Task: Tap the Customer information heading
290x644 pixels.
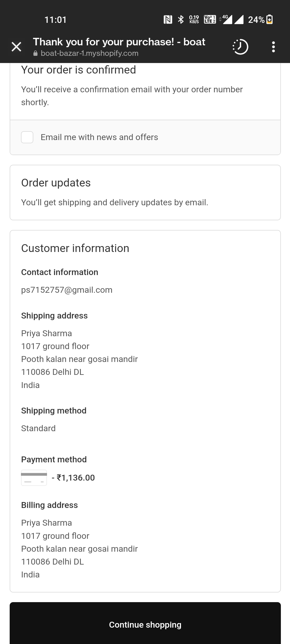Action: pos(75,248)
